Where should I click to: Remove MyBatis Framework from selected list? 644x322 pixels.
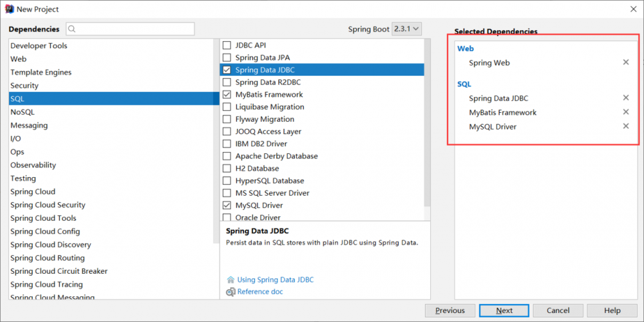(625, 112)
